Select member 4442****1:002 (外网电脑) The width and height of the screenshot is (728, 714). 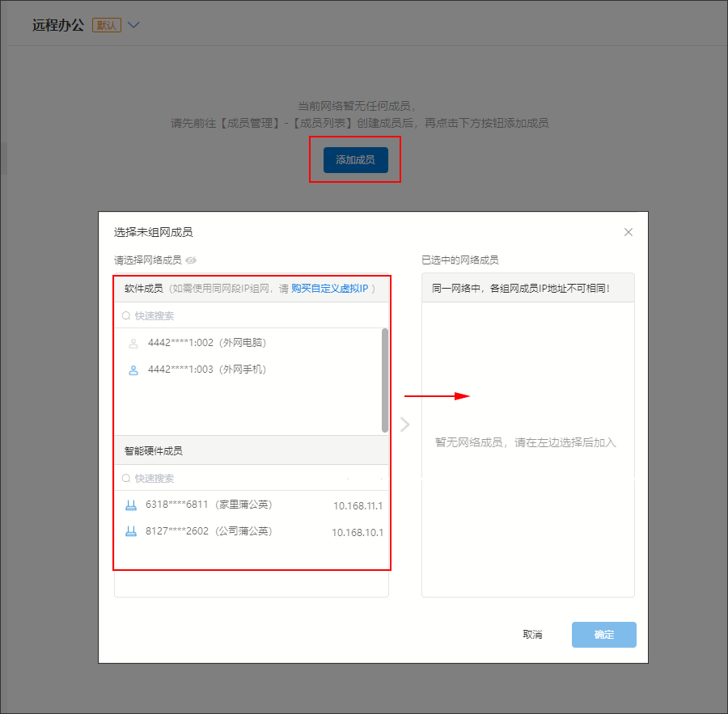248,343
